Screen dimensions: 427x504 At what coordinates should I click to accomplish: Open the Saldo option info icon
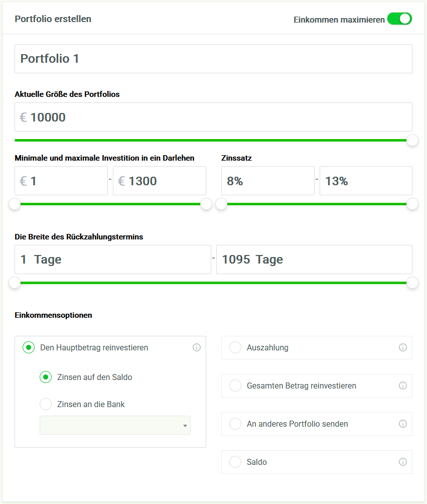coord(403,462)
